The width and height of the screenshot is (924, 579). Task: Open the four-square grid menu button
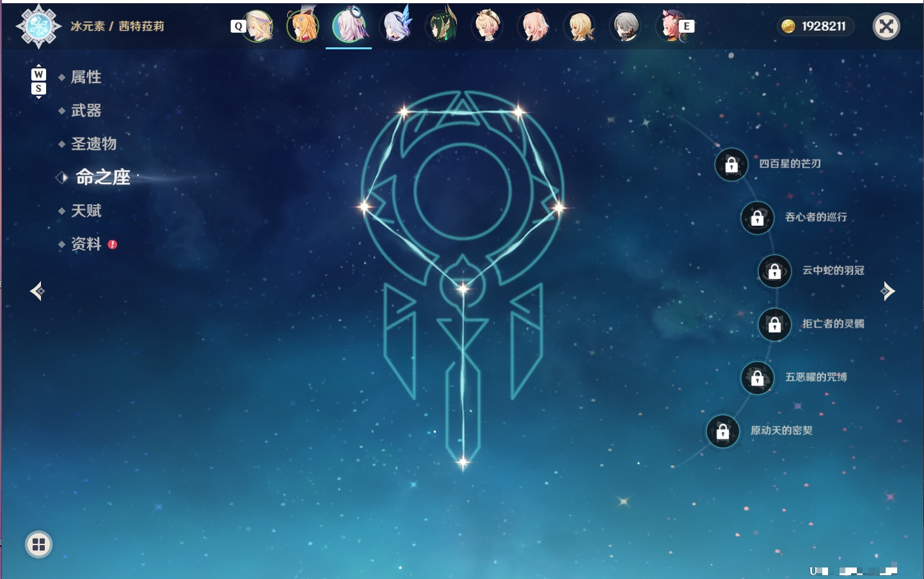(x=38, y=544)
